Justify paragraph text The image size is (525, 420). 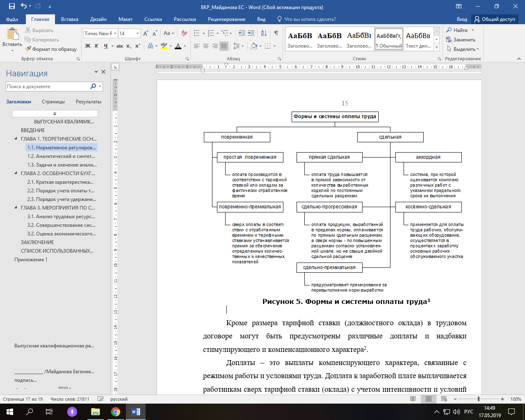(x=224, y=46)
